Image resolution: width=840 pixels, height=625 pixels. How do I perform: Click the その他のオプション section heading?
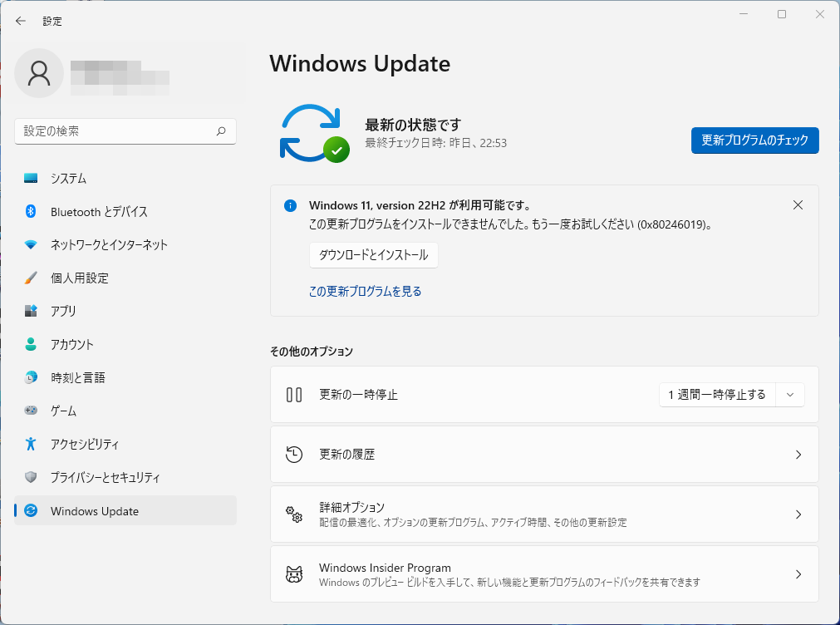click(x=312, y=352)
